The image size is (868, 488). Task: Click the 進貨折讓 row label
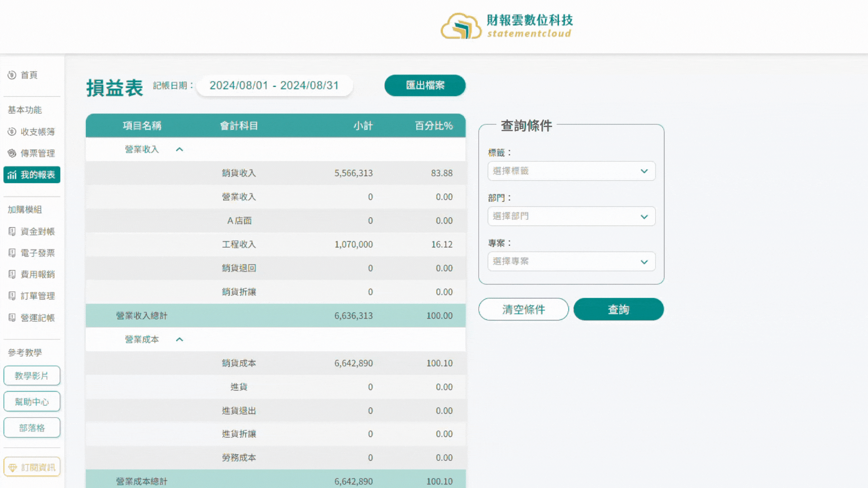point(239,434)
